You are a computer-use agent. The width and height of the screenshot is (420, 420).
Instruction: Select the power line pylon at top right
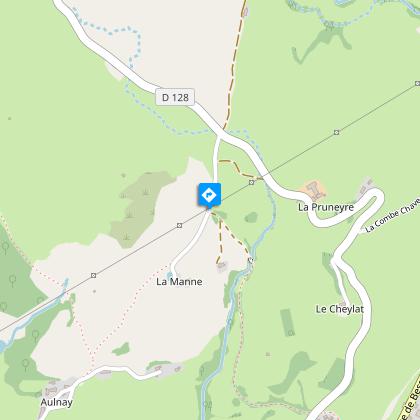point(417,83)
